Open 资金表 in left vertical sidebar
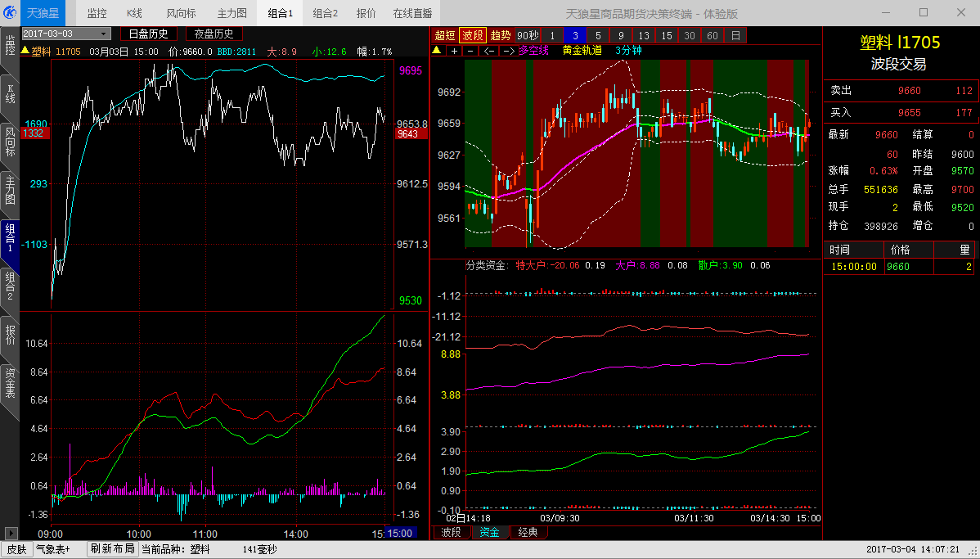The width and height of the screenshot is (980, 559). (9, 383)
